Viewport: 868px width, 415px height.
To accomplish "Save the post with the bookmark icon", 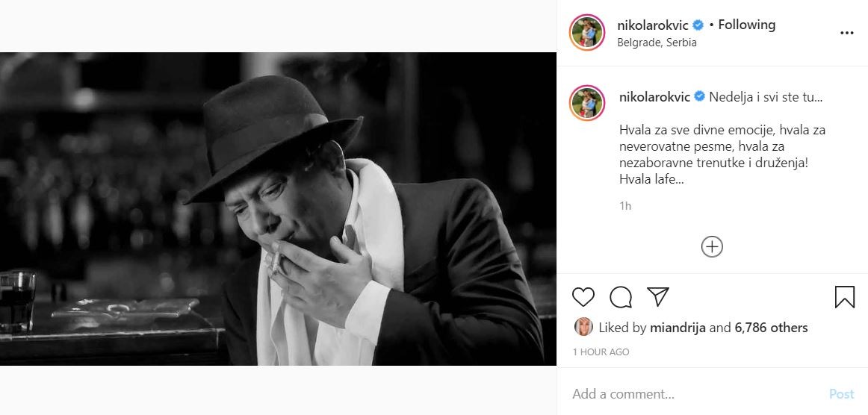I will point(845,297).
